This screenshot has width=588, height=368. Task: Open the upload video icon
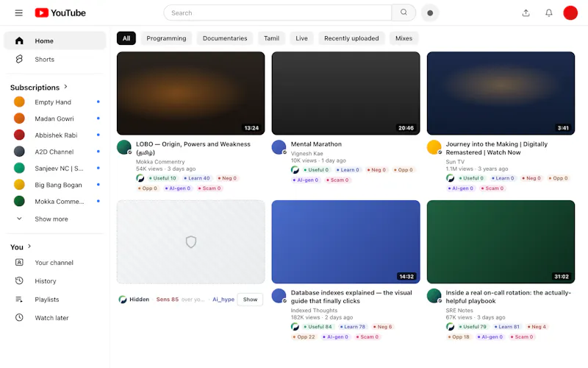point(526,13)
